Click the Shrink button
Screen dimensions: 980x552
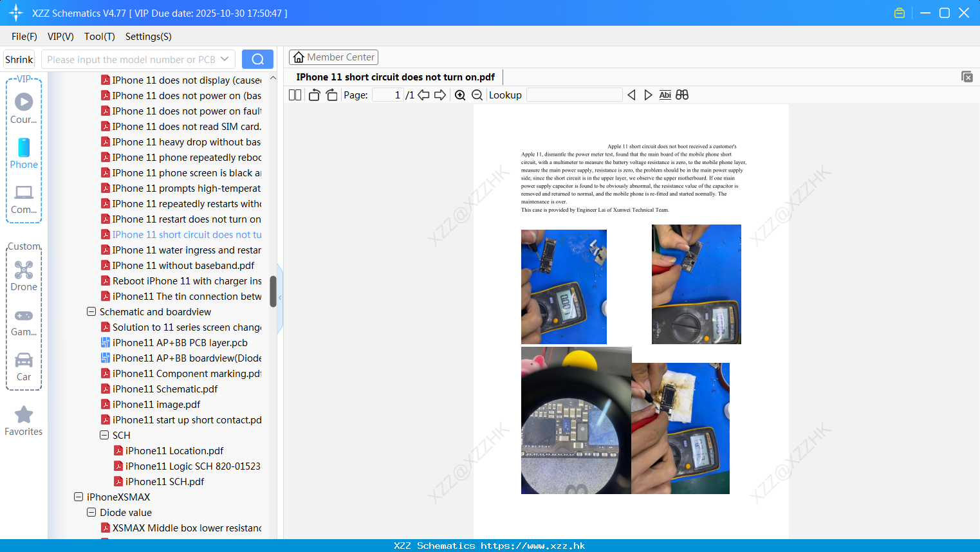(x=19, y=59)
